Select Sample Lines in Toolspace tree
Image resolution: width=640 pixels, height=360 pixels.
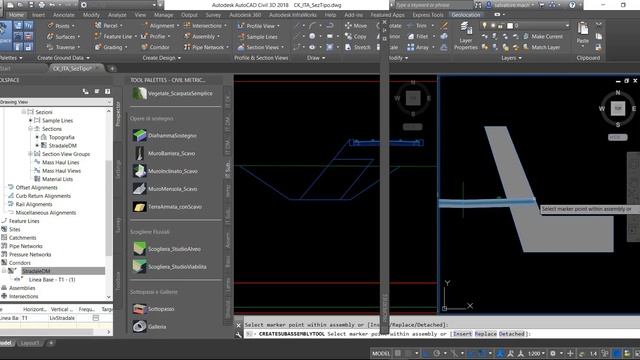tap(57, 121)
